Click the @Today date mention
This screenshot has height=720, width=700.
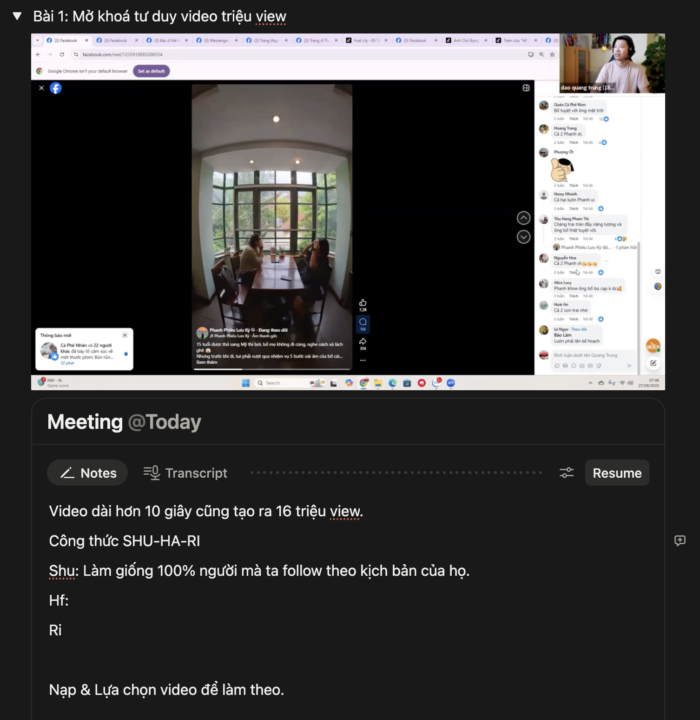(x=164, y=422)
